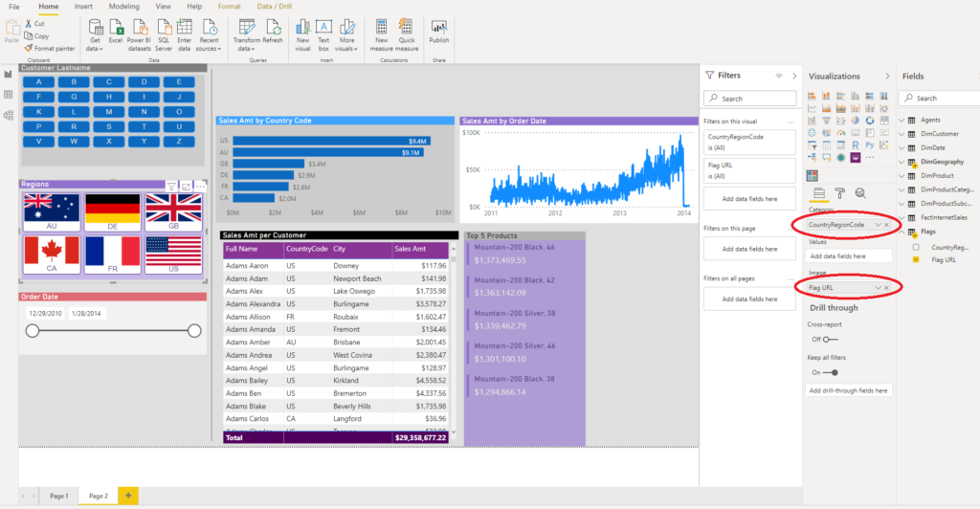Expand the DimGeography table

pos(902,162)
